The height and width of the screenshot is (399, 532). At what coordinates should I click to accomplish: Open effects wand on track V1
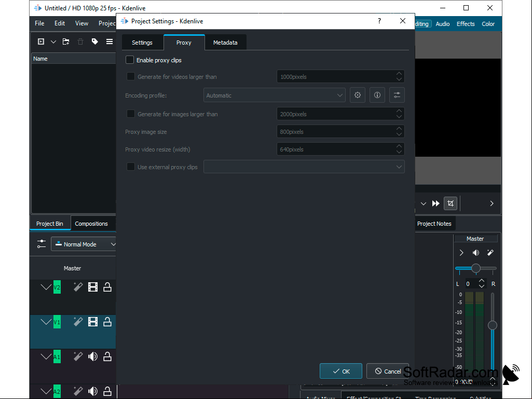[78, 322]
